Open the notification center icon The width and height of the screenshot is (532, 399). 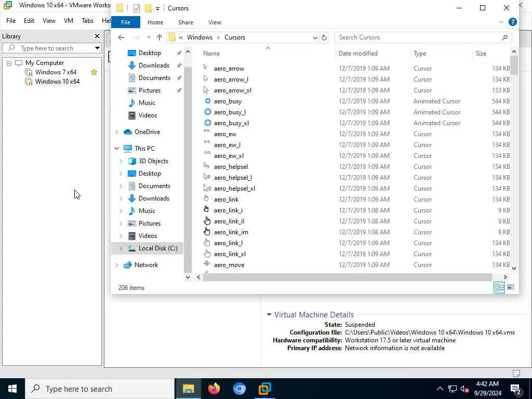pos(516,389)
